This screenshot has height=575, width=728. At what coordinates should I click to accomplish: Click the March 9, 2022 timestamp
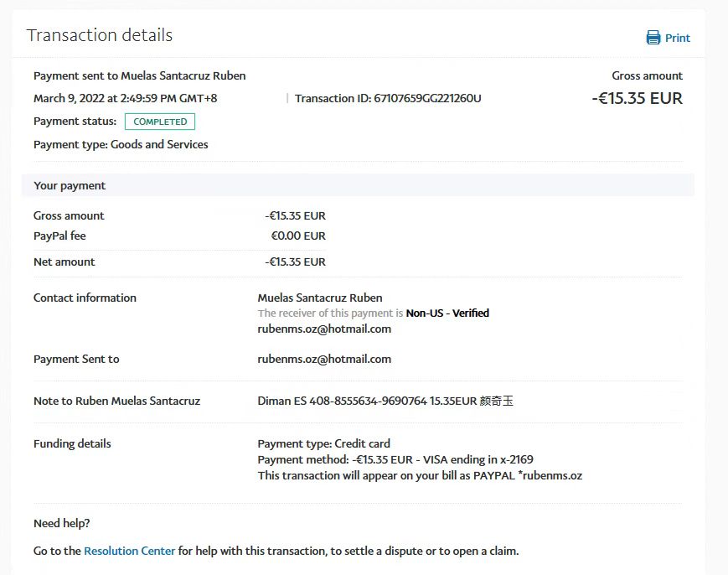125,98
